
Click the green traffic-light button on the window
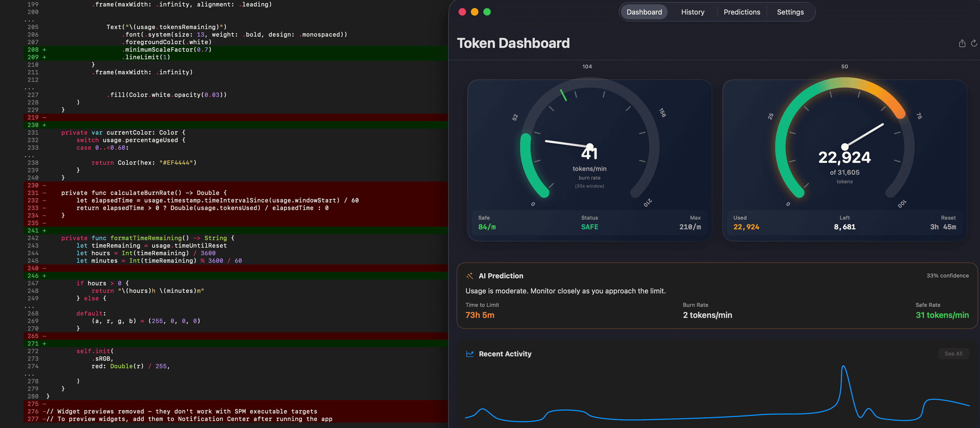[x=487, y=12]
